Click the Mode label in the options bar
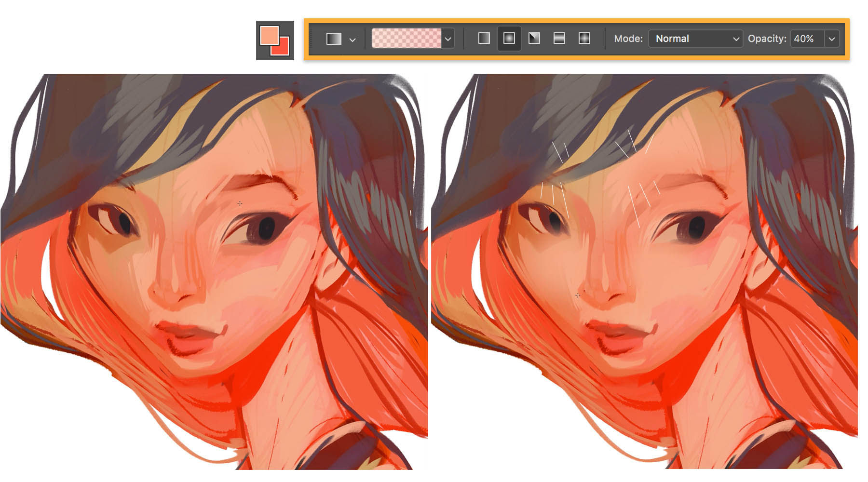 [x=628, y=39]
